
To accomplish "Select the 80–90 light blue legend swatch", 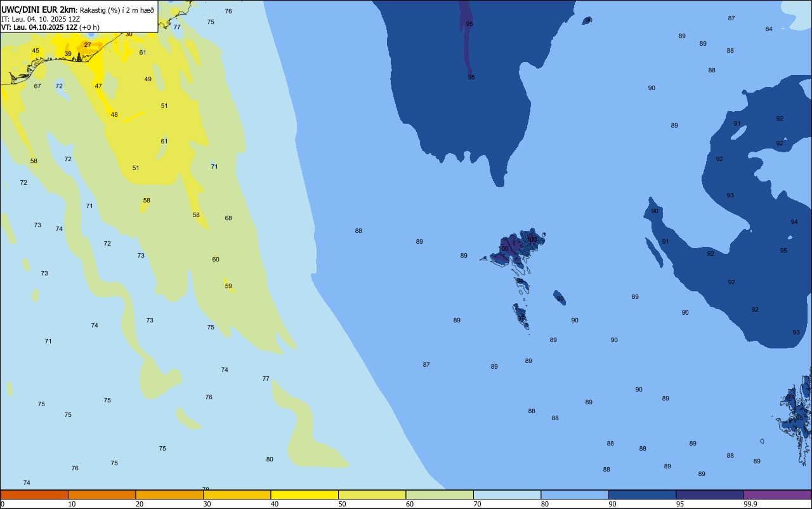I will (575, 494).
